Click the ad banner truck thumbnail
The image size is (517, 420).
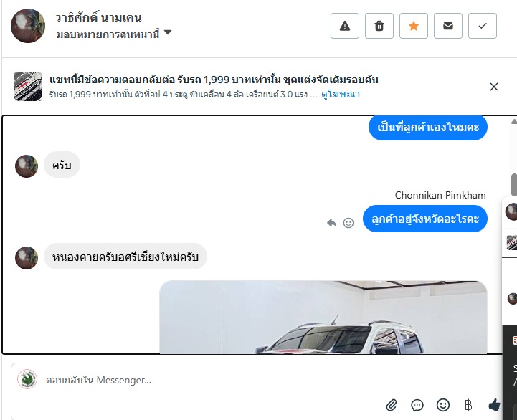28,87
